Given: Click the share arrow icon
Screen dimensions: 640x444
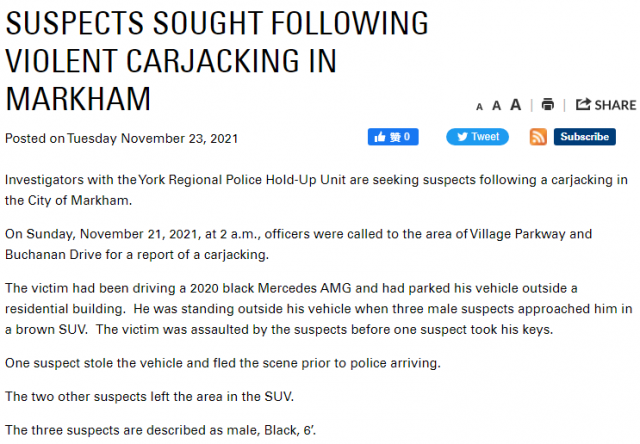Looking at the screenshot, I should point(583,104).
